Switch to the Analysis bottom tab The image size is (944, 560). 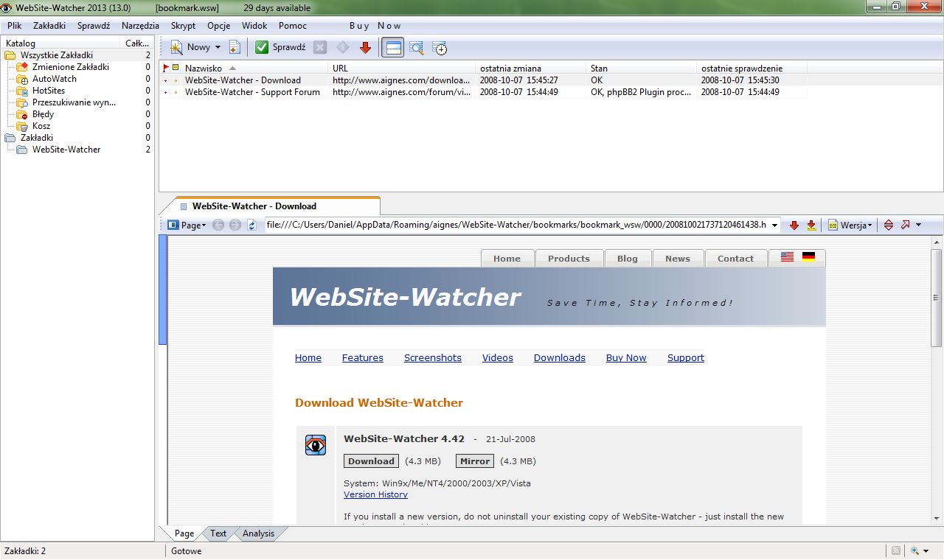coord(258,533)
